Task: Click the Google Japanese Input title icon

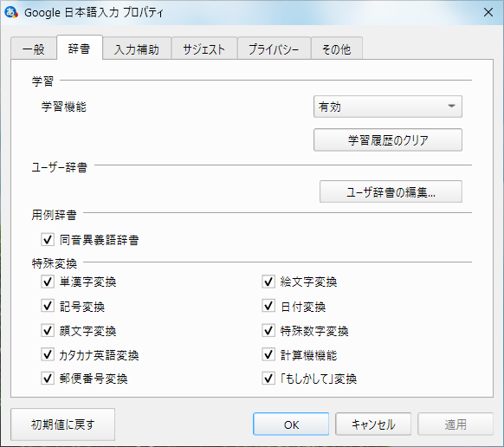Action: click(x=11, y=12)
